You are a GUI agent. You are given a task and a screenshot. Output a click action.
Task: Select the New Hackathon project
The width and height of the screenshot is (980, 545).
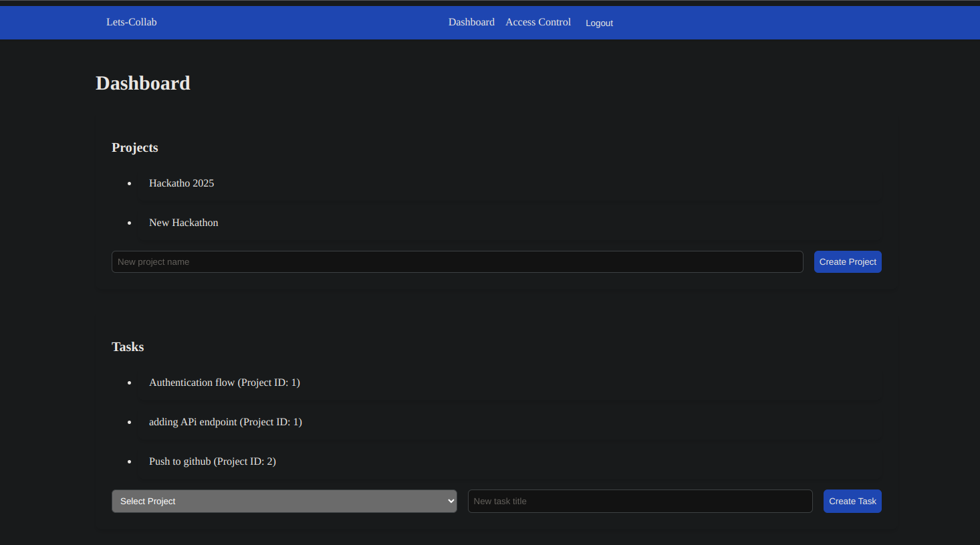(184, 223)
